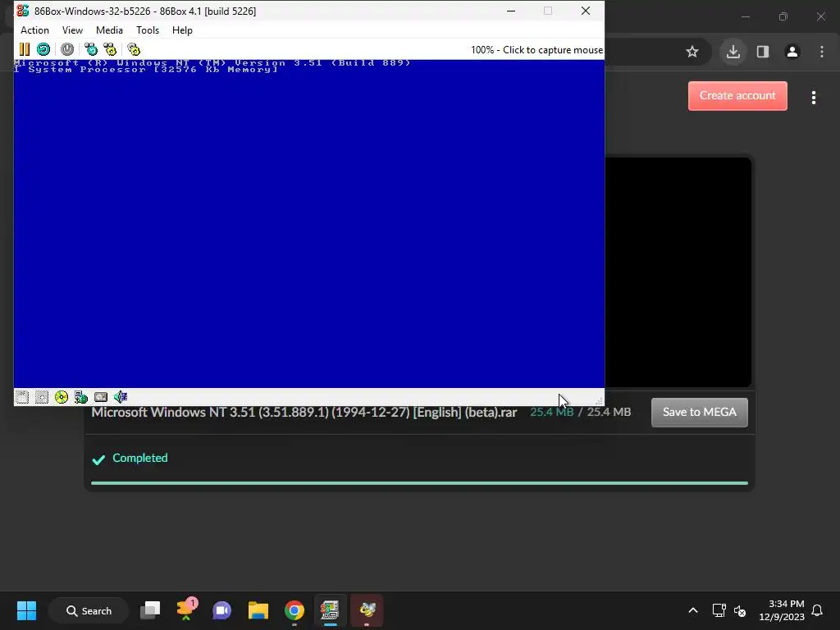Click first floppy drive status icon
The image size is (840, 630).
tap(22, 397)
